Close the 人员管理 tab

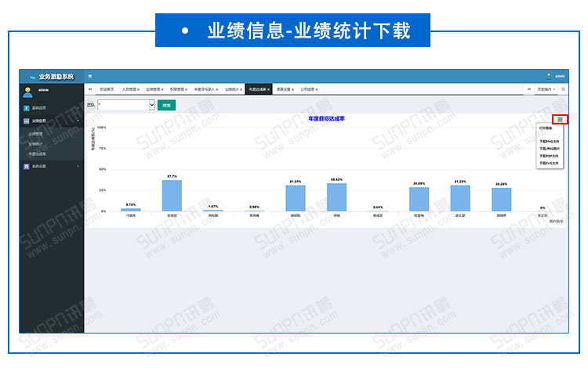[x=139, y=89]
